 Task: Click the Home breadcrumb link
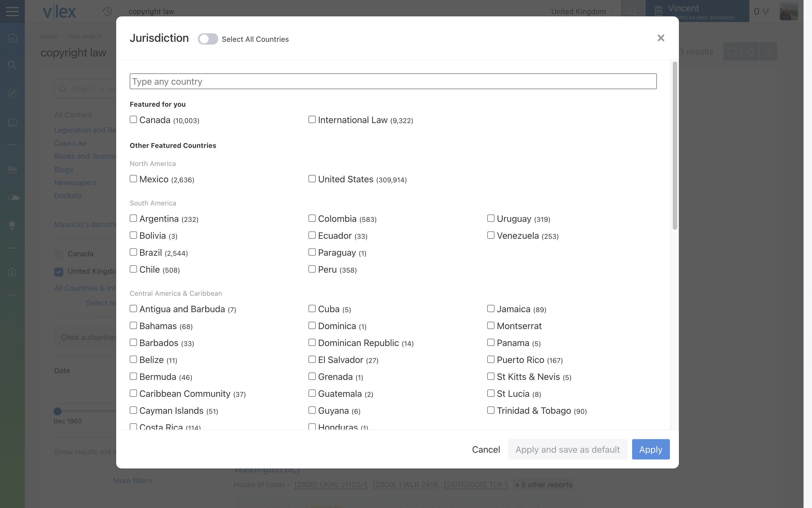49,36
